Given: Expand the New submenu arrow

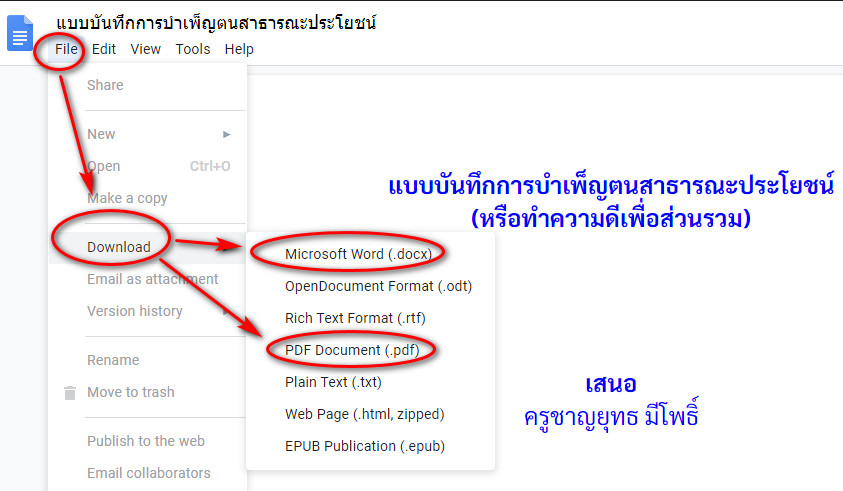Looking at the screenshot, I should pos(227,134).
